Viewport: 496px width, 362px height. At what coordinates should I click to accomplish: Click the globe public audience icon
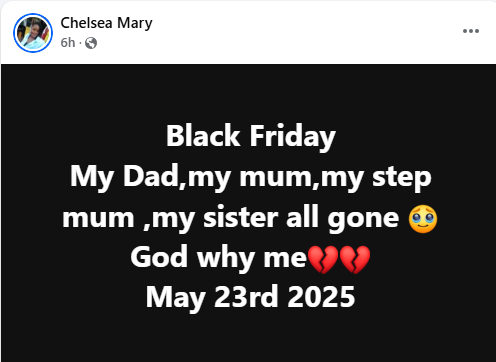coord(91,43)
